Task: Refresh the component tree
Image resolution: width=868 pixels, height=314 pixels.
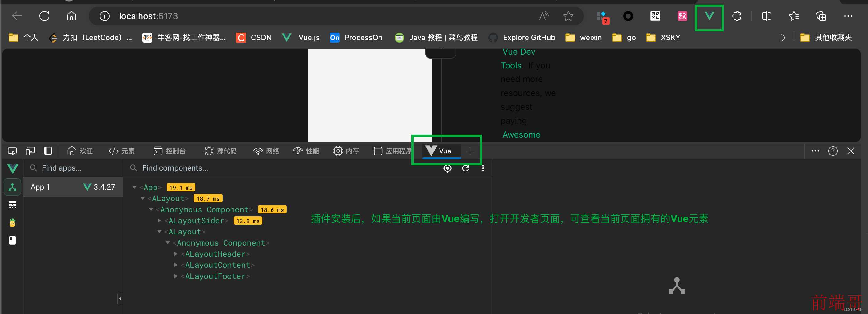Action: (465, 168)
